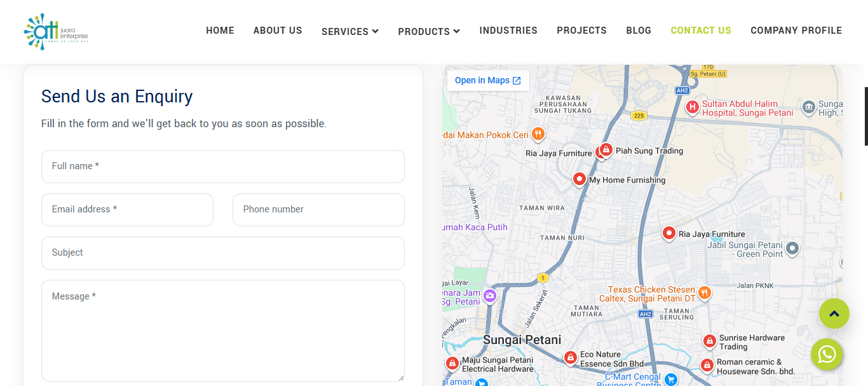Select Contact Us in navigation
This screenshot has width=868, height=386.
[701, 31]
